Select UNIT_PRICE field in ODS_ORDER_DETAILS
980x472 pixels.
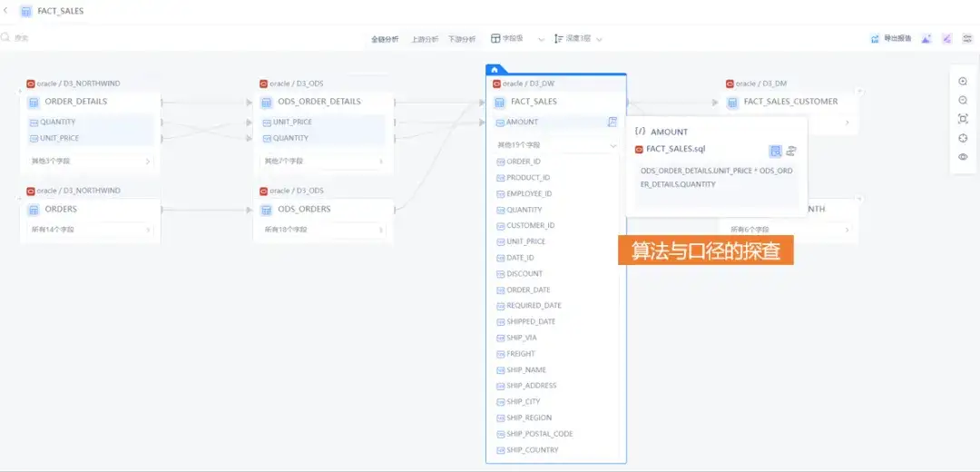pos(324,122)
